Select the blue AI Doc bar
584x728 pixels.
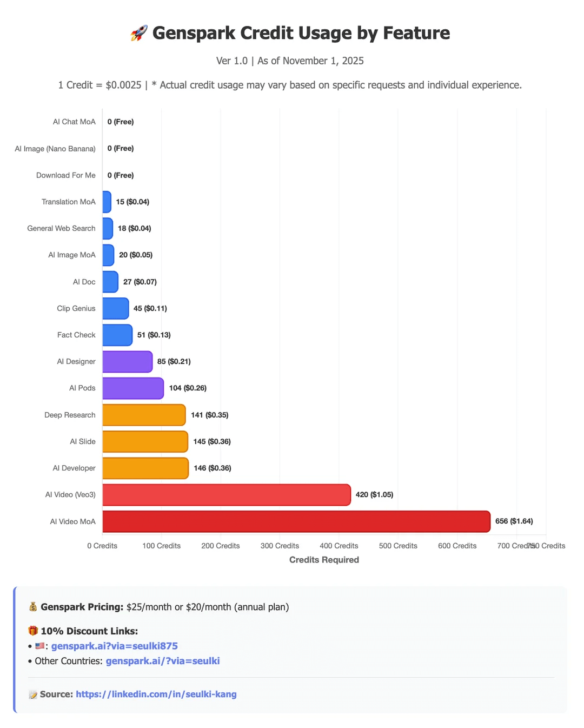coord(110,282)
